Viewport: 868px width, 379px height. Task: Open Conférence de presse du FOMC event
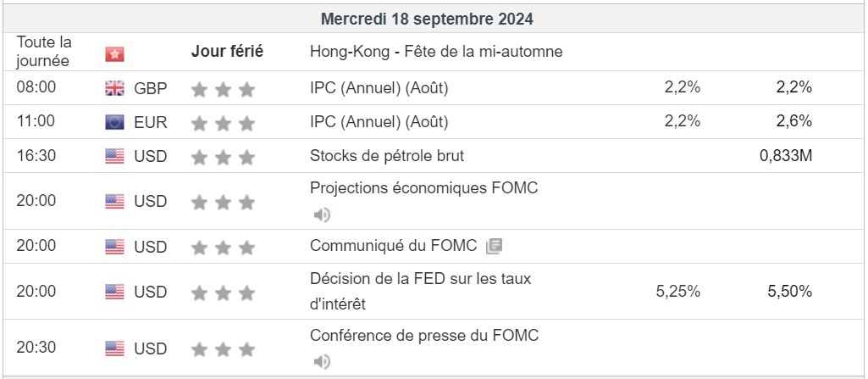pos(423,335)
